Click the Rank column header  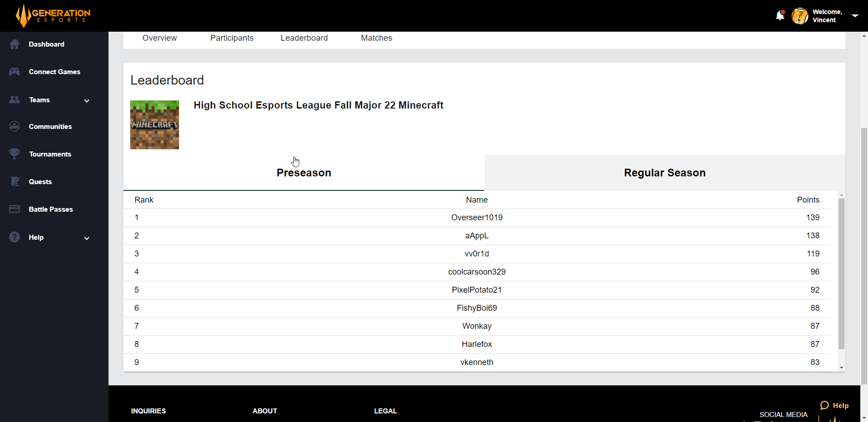point(144,200)
